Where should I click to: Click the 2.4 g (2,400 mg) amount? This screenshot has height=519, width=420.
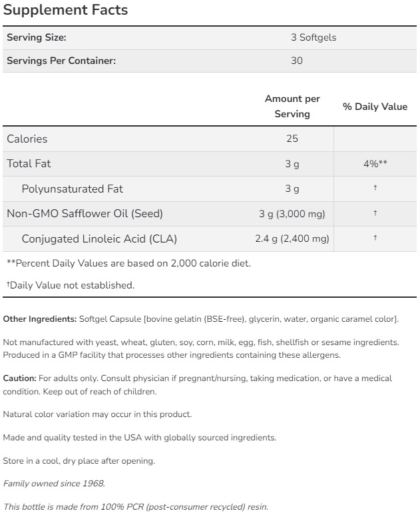tap(292, 239)
